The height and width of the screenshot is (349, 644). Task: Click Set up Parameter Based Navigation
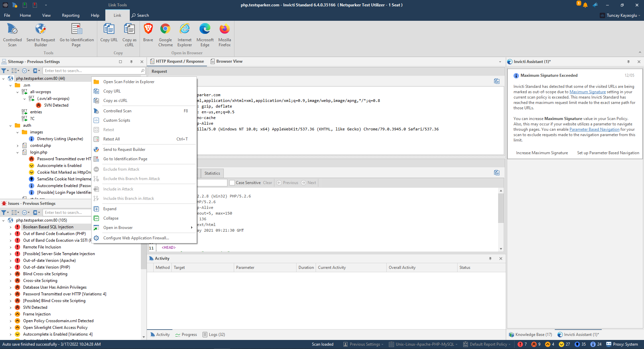[608, 153]
